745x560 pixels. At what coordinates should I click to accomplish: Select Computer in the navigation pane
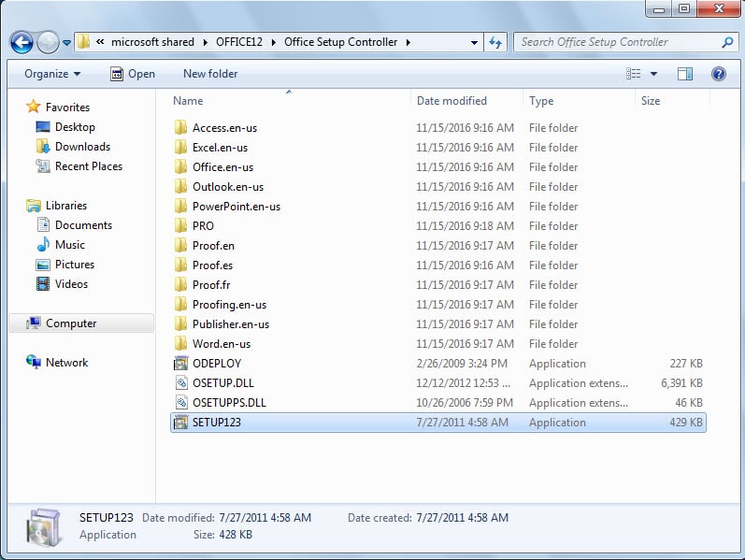71,323
